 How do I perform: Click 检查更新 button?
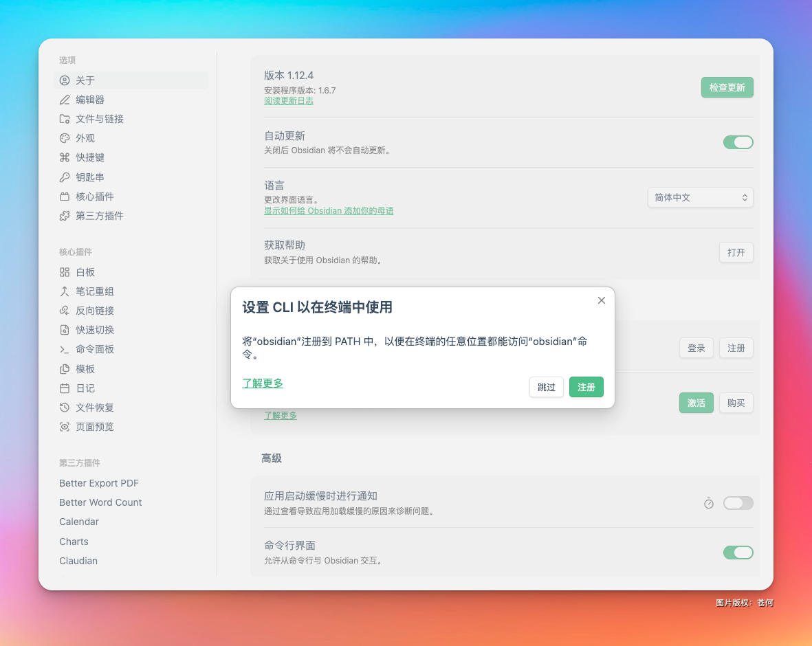(x=727, y=87)
